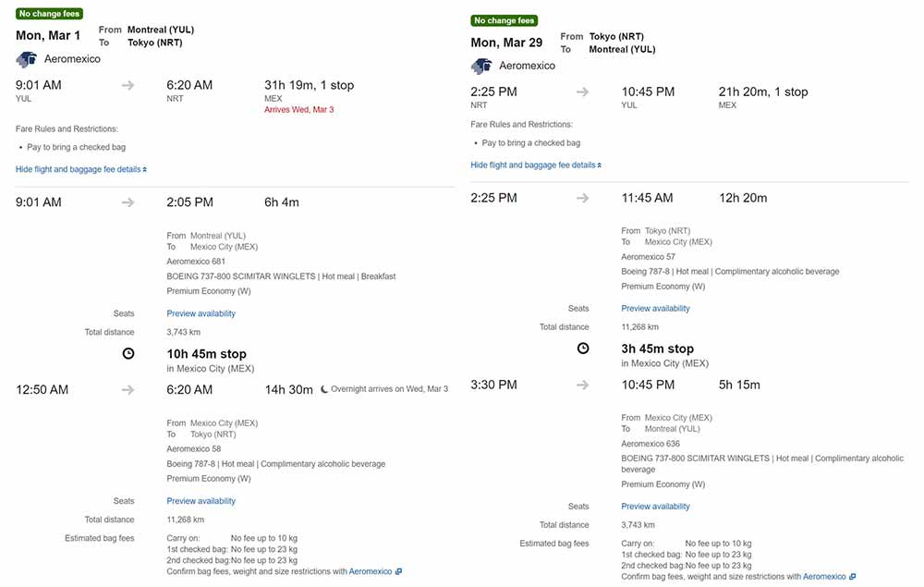Click the moon icon next to overnight arrival
Image resolution: width=924 pixels, height=587 pixels.
click(324, 389)
